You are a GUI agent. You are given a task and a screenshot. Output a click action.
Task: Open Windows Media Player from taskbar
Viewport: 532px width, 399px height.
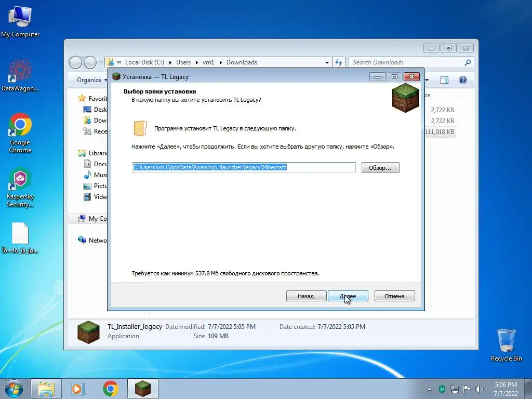[78, 389]
